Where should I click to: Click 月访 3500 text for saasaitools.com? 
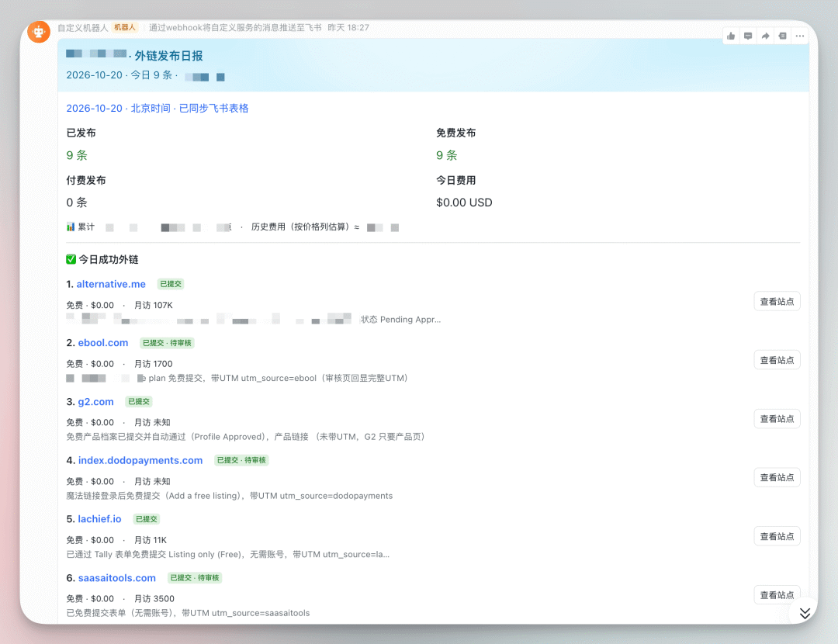[154, 598]
